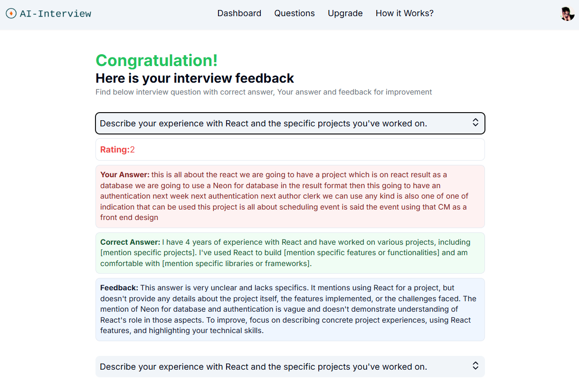Image resolution: width=579 pixels, height=392 pixels.
Task: Select Upgrade in the navigation
Action: (345, 13)
